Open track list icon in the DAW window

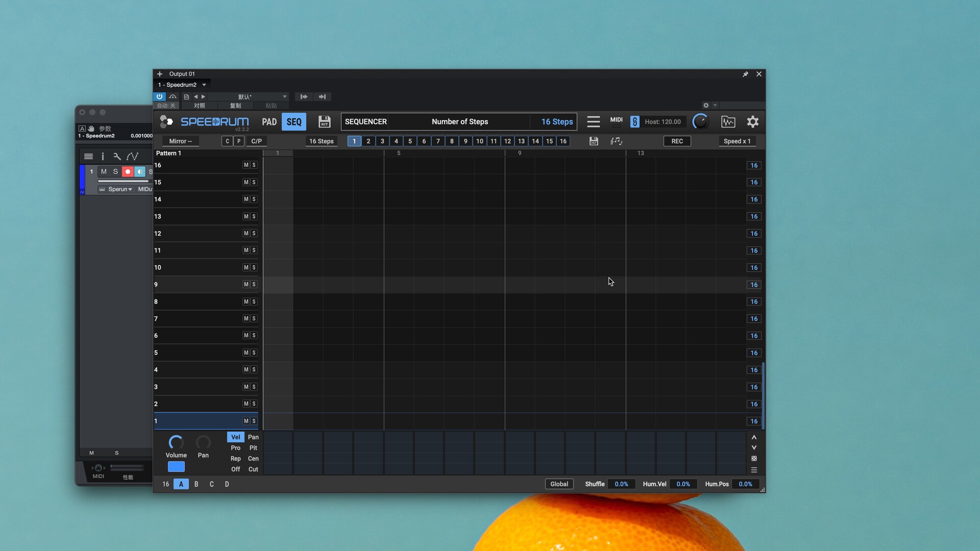[88, 157]
